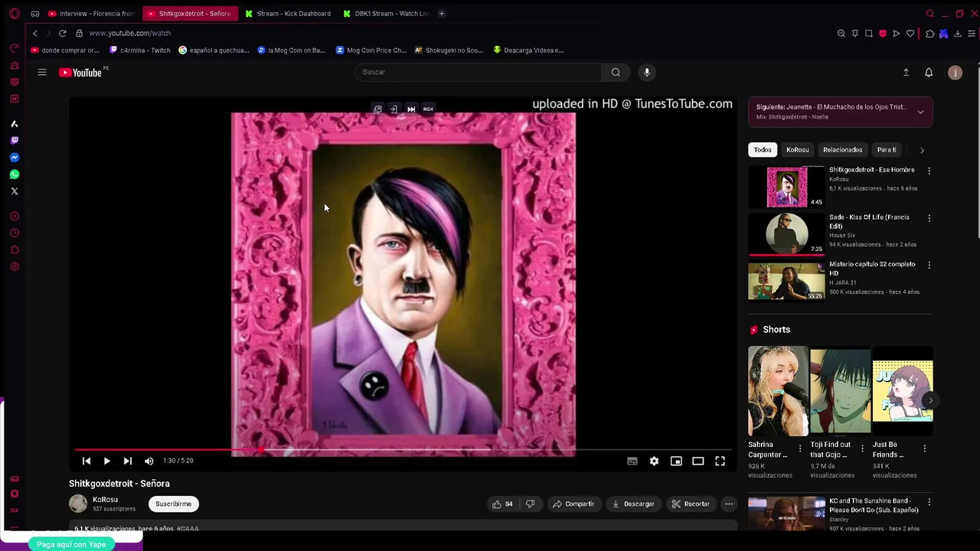Like the video with 84 likes
The image size is (980, 551).
pos(502,504)
